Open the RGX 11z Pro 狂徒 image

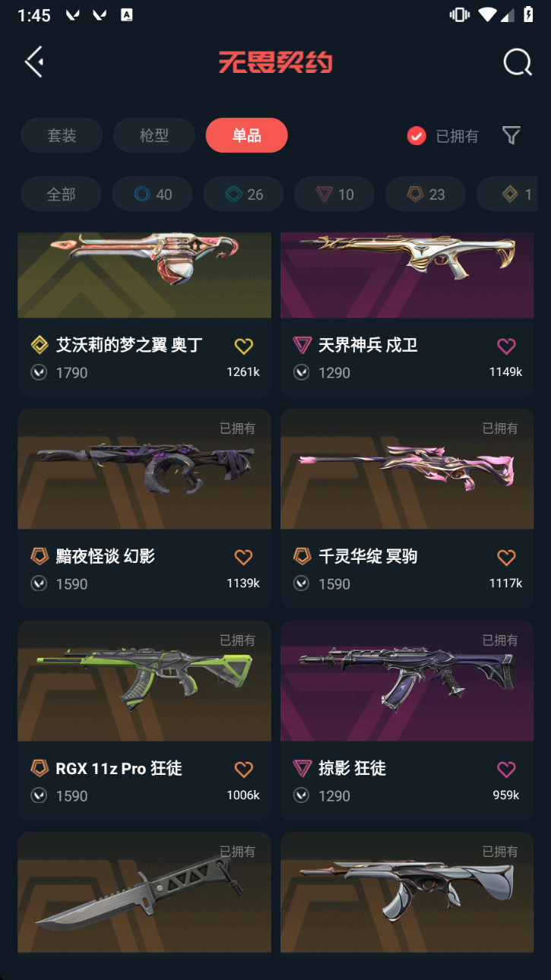click(x=144, y=681)
